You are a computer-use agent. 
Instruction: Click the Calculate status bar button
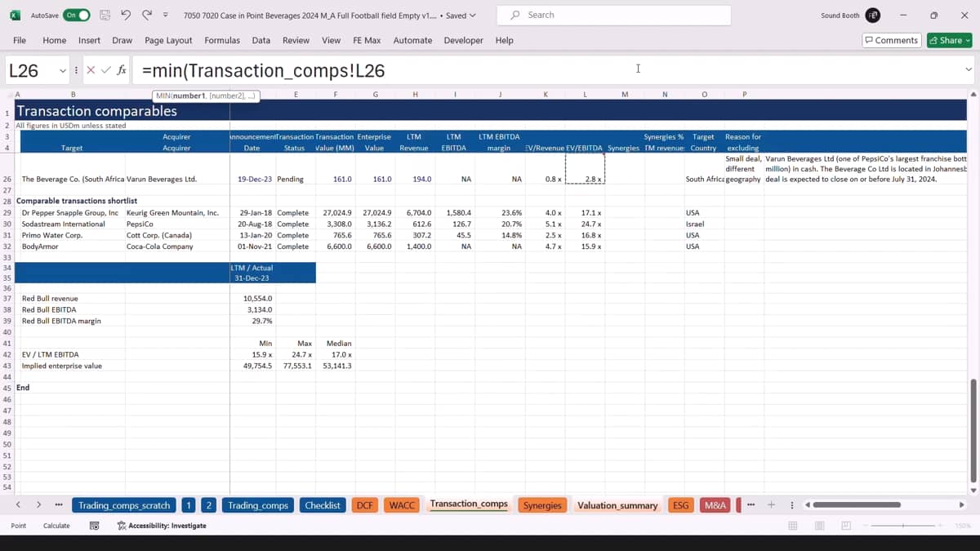pyautogui.click(x=56, y=526)
